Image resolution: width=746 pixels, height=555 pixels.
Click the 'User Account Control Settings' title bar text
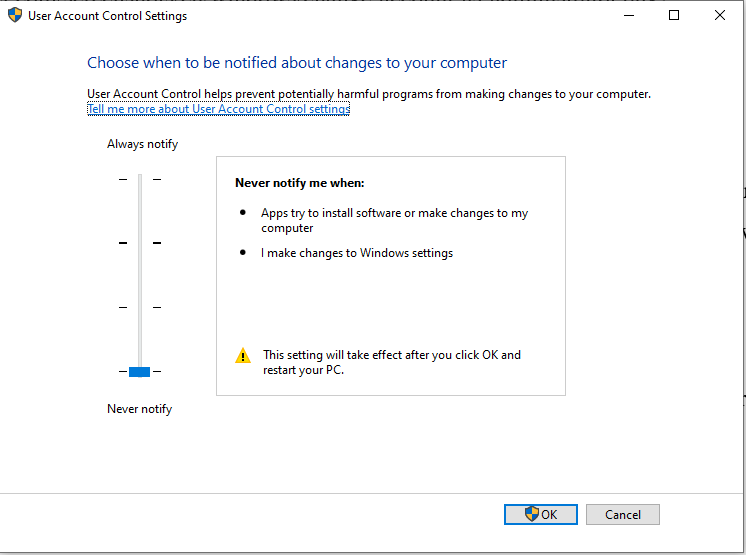tap(107, 16)
